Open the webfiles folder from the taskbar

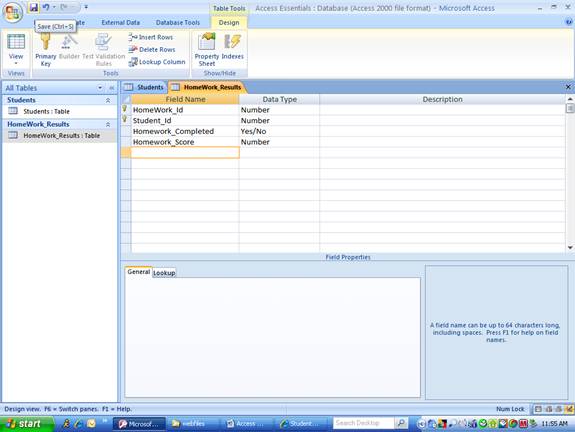pyautogui.click(x=193, y=424)
